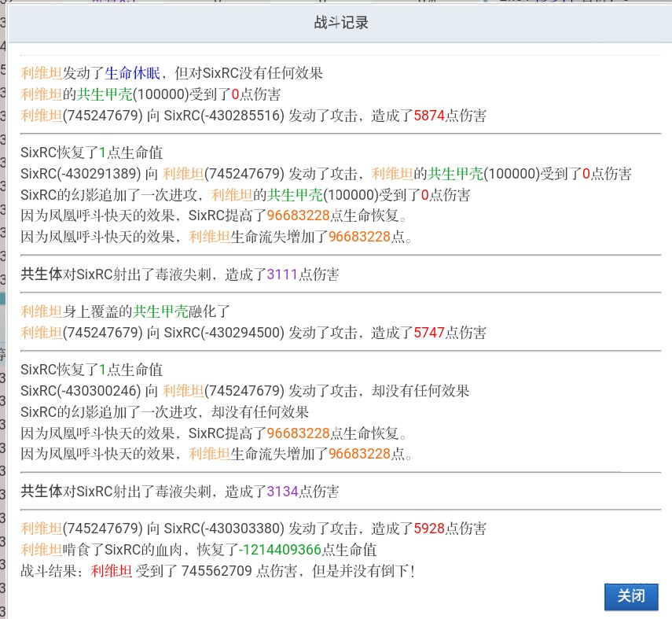Click the 745562709 total damage number
Screen dimensions: 672x619
[x=217, y=571]
